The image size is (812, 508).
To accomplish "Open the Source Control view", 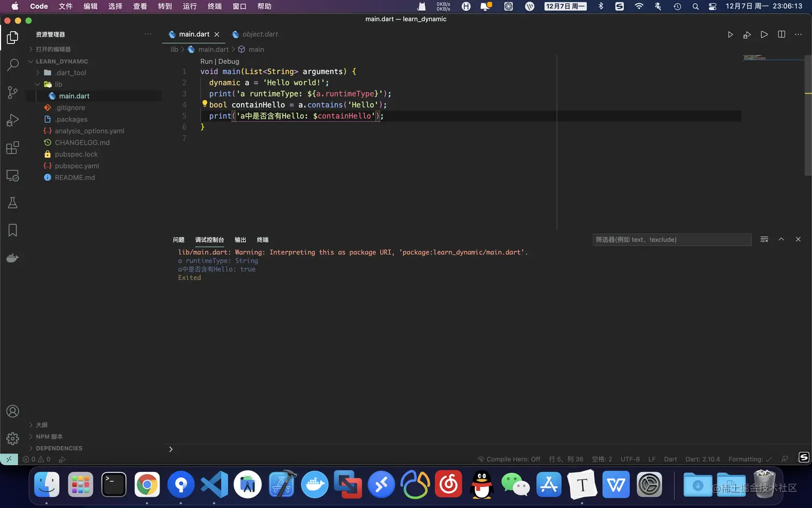I will pos(12,92).
